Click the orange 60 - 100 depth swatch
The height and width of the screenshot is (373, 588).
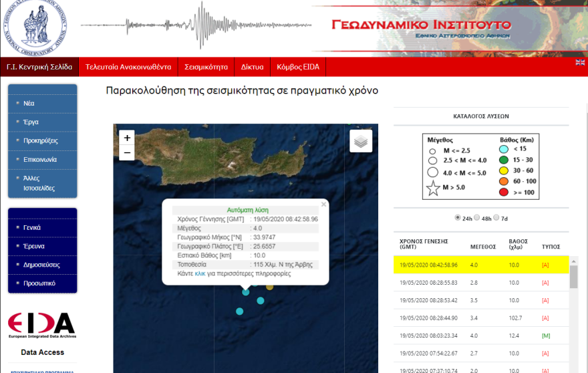(504, 181)
